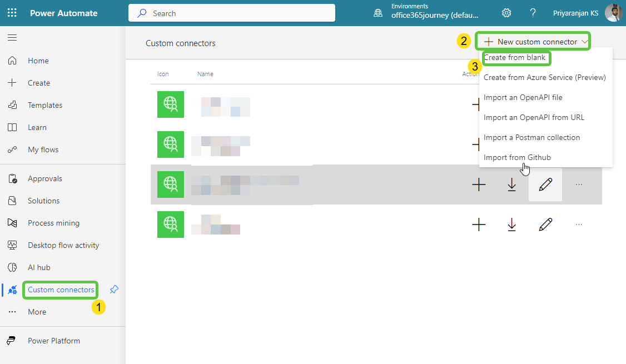Open your profile picture menu

tap(613, 12)
